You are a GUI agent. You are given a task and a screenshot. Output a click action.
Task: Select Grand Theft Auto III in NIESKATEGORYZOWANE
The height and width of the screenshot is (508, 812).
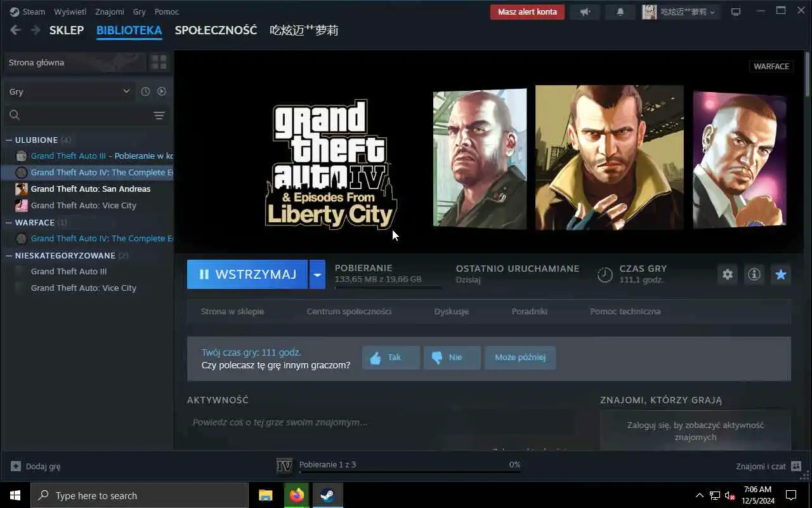pos(88,271)
